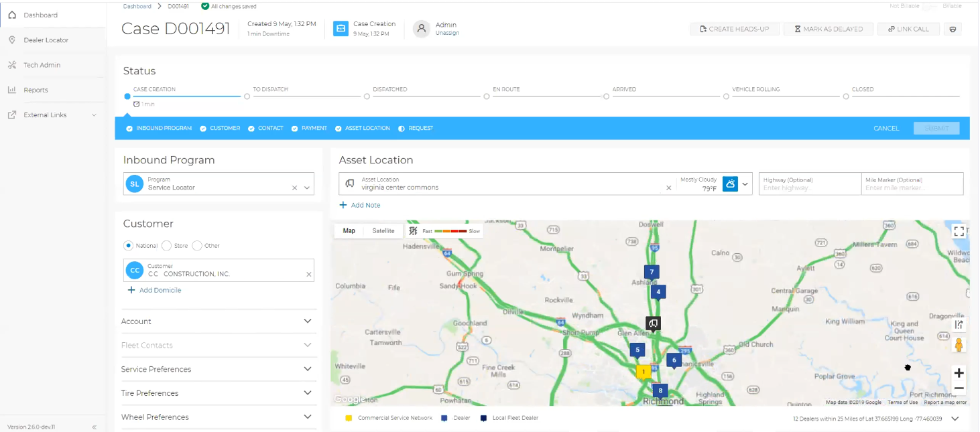The height and width of the screenshot is (432, 980).
Task: Clear the Program selection
Action: point(294,188)
